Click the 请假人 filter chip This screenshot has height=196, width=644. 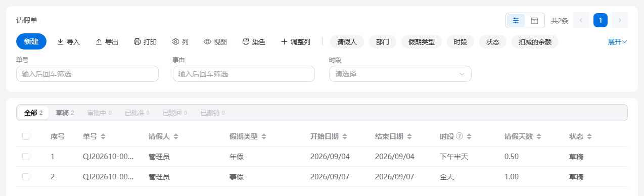pyautogui.click(x=347, y=42)
